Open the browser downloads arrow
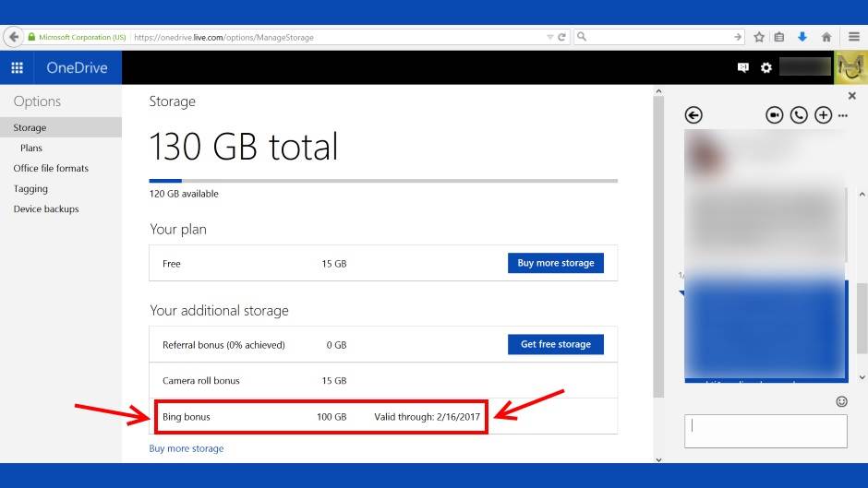 click(x=802, y=37)
